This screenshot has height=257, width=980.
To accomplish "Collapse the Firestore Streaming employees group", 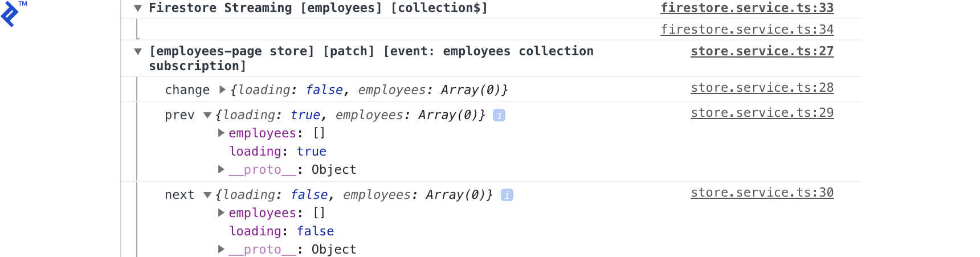I will click(x=138, y=8).
